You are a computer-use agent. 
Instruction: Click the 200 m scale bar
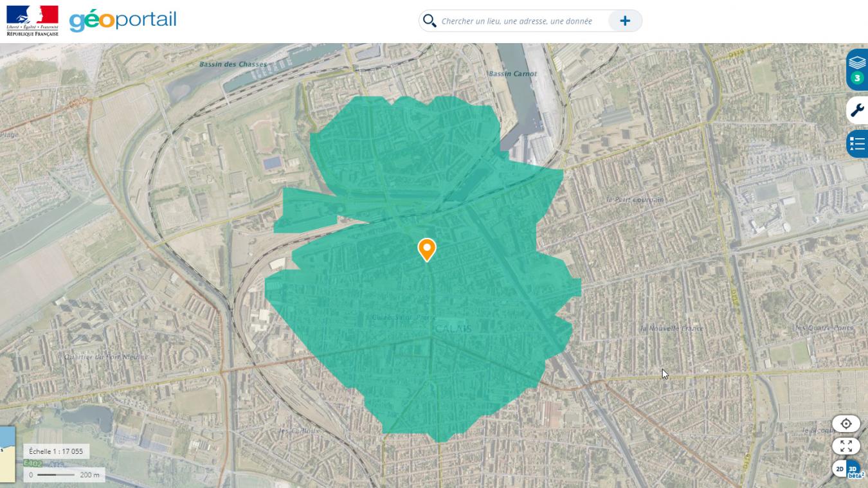64,475
